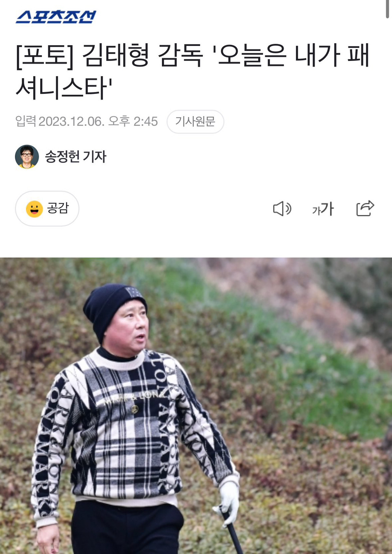The image size is (392, 554).
Task: Click the white golf glove in photo
Action: pyautogui.click(x=229, y=500)
